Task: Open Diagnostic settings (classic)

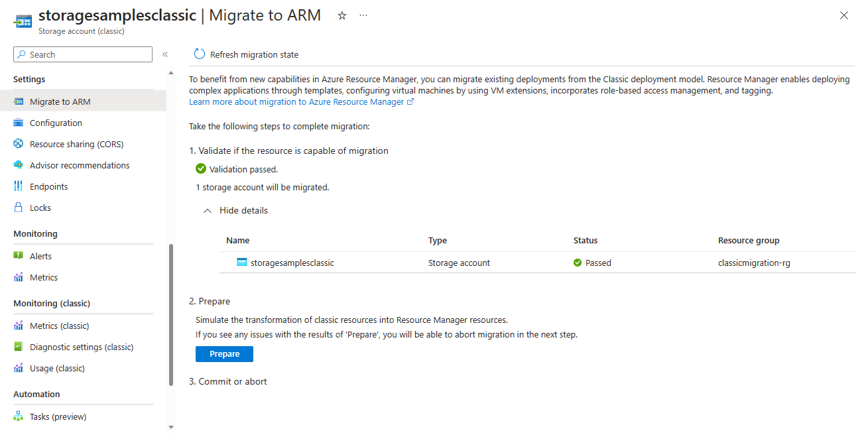Action: point(83,347)
